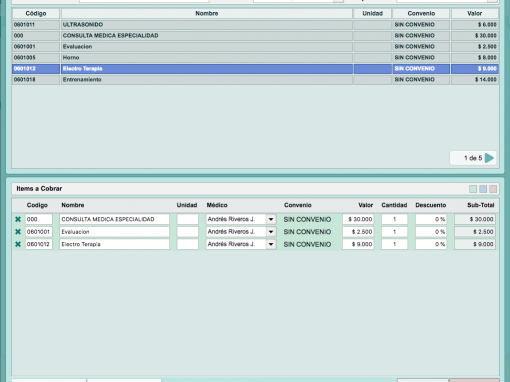Viewport: 510px width, 382px height.
Task: Edit Cantidad field of Evaluacion item row
Action: (394, 232)
